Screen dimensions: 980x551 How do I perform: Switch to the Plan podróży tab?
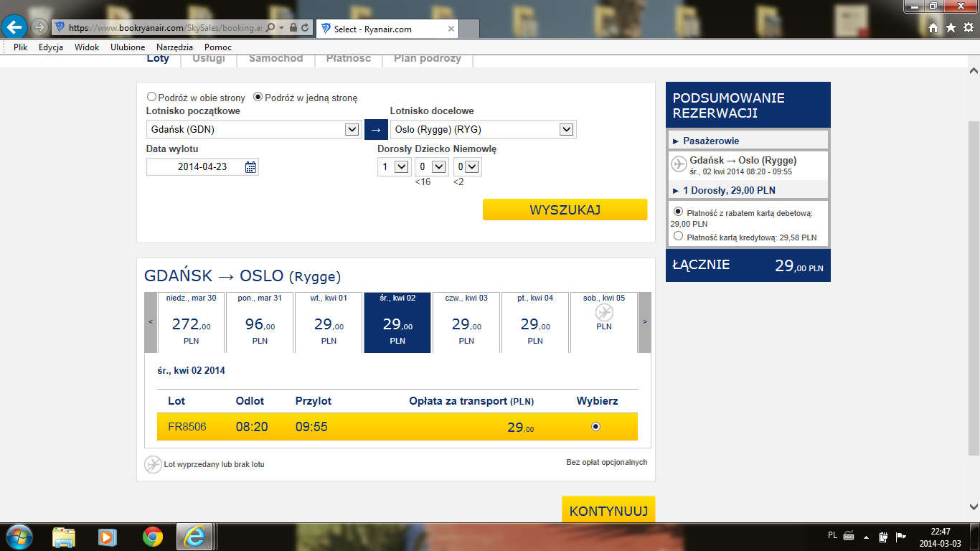click(x=428, y=60)
